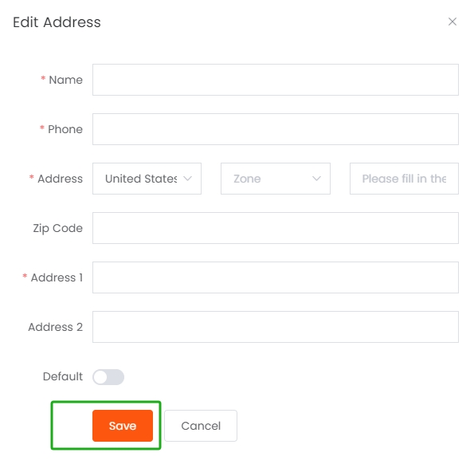Screen dimensions: 474x476
Task: Focus the Address 2 text field
Action: [x=276, y=327]
